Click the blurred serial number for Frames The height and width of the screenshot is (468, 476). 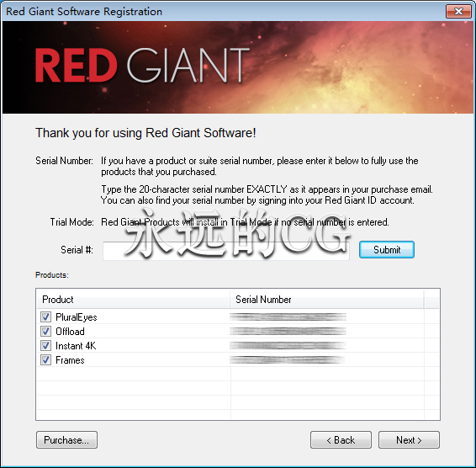tap(287, 359)
